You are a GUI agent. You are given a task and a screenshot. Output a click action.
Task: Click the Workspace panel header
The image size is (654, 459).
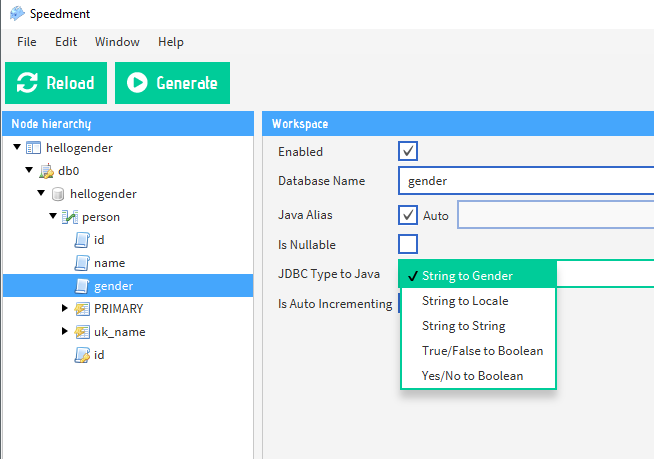(x=458, y=124)
